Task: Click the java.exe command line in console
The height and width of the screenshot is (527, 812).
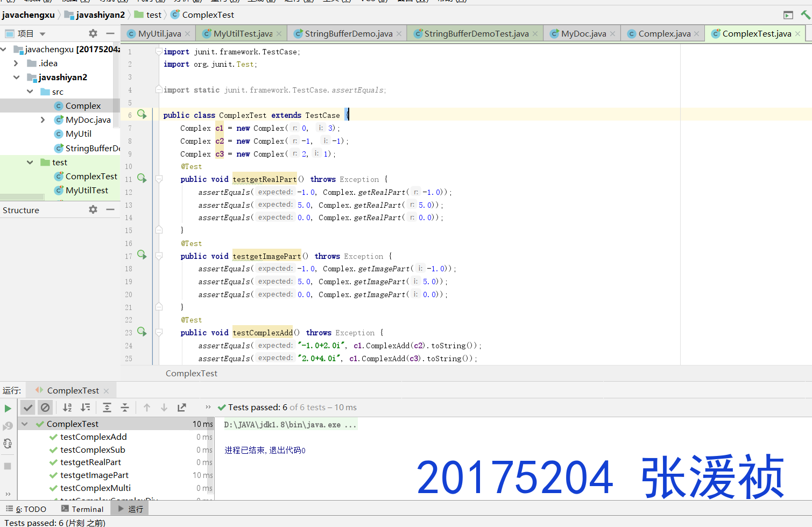Action: tap(290, 425)
